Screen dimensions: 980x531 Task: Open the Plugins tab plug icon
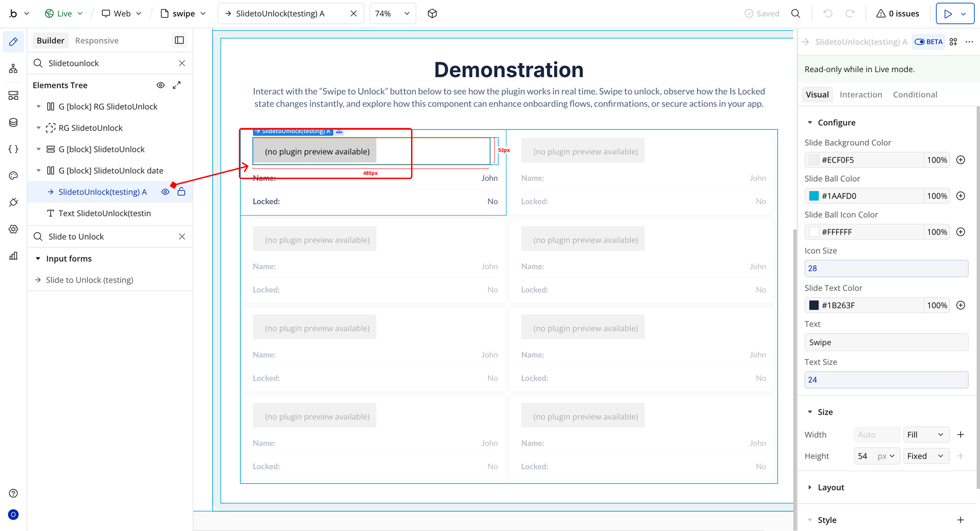tap(13, 203)
